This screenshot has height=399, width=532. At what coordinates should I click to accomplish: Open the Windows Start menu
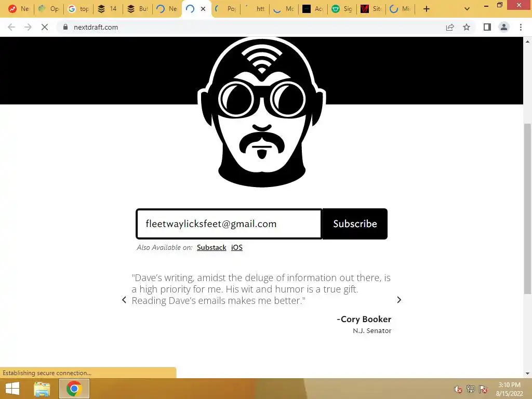click(12, 389)
